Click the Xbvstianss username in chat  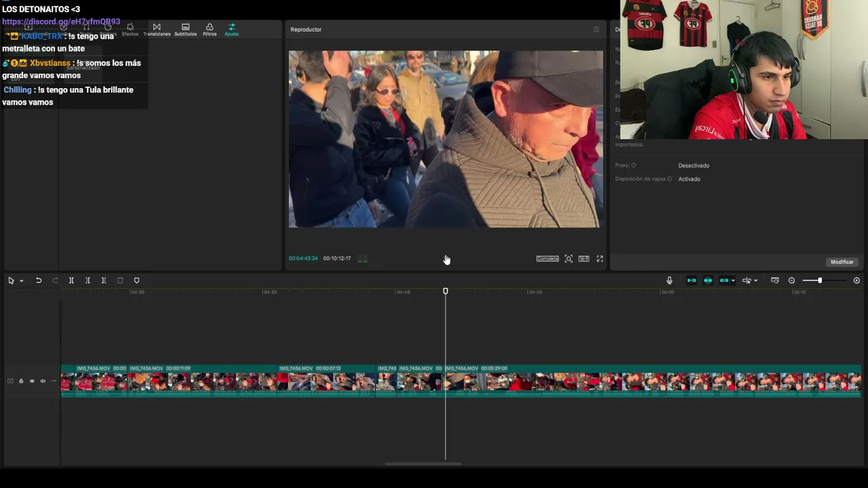(50, 63)
